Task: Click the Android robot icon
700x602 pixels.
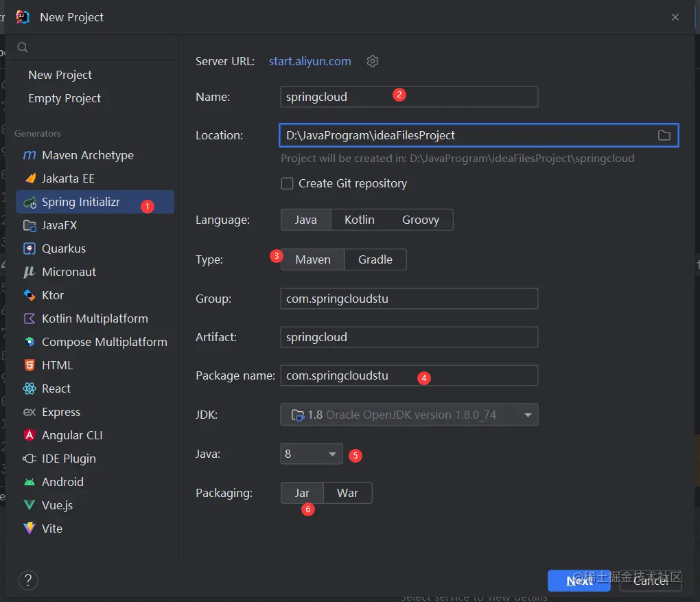Action: pyautogui.click(x=30, y=482)
